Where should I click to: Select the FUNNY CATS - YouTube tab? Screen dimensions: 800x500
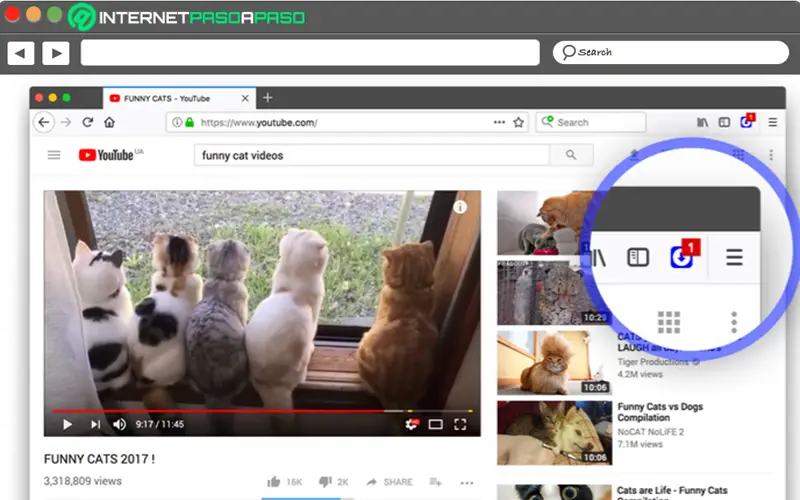pyautogui.click(x=180, y=98)
